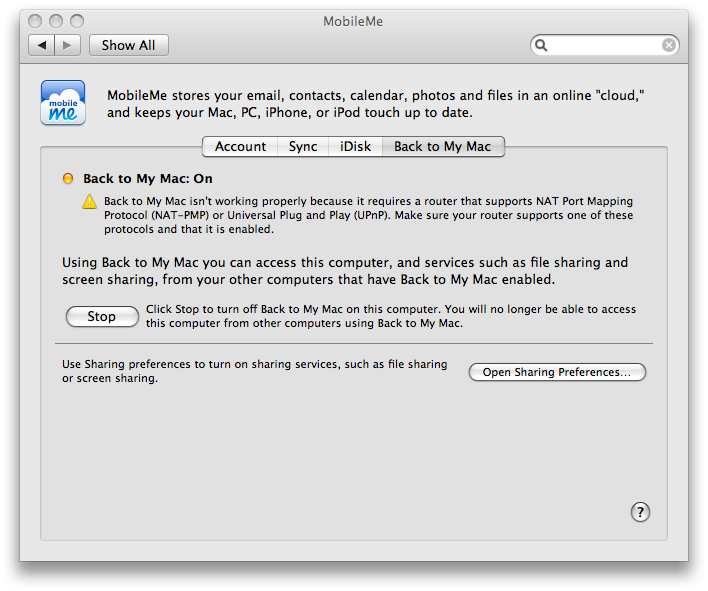The image size is (708, 591).
Task: Open the iDisk tab
Action: (x=355, y=147)
